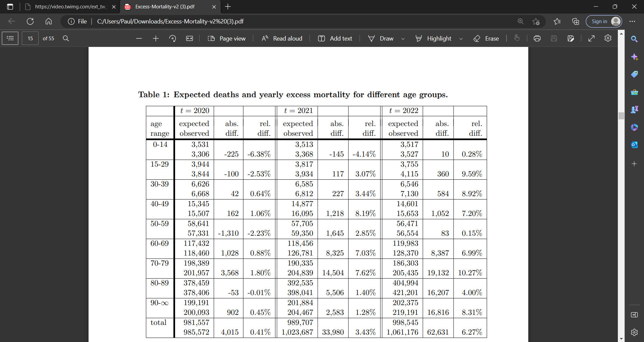
Task: Enter full screen PDF view
Action: (592, 38)
